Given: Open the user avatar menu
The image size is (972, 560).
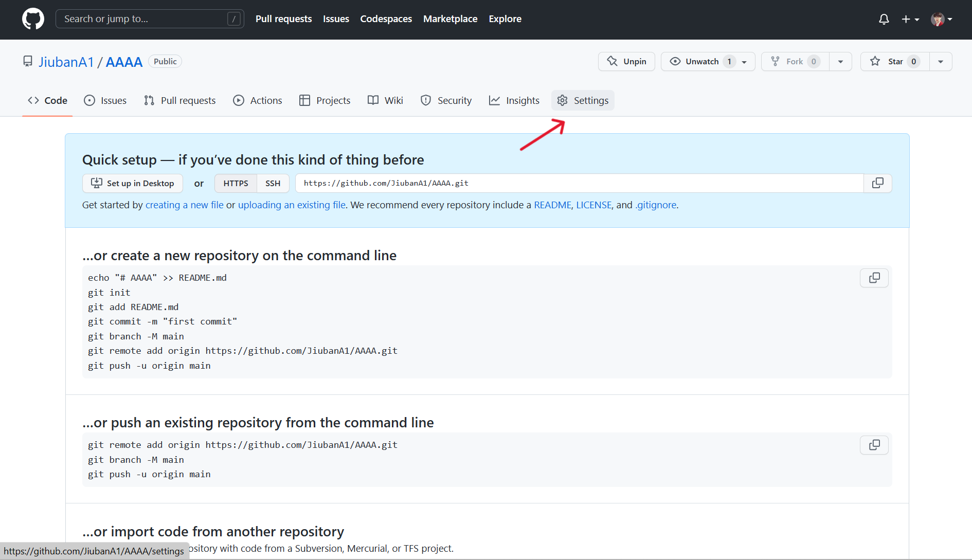Looking at the screenshot, I should [x=942, y=19].
